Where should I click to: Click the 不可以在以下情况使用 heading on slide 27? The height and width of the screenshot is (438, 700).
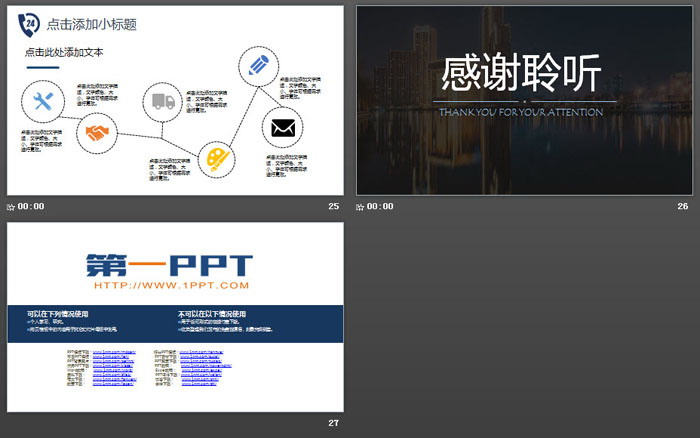click(x=212, y=314)
